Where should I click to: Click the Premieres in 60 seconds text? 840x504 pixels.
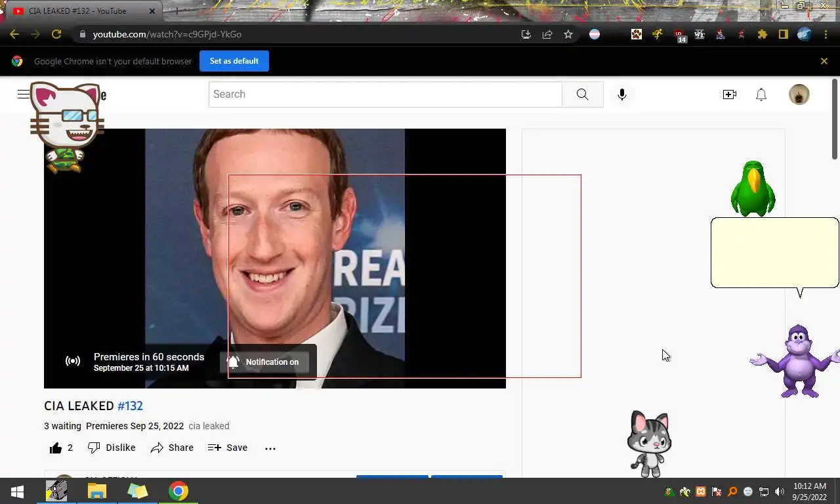pyautogui.click(x=149, y=357)
